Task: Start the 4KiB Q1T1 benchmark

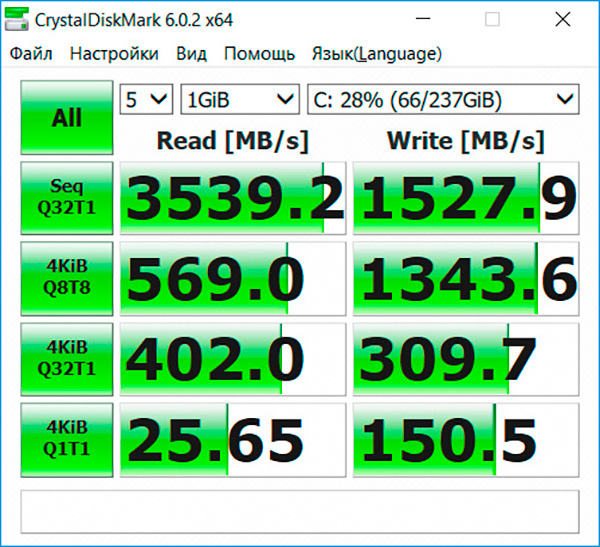Action: [x=67, y=438]
